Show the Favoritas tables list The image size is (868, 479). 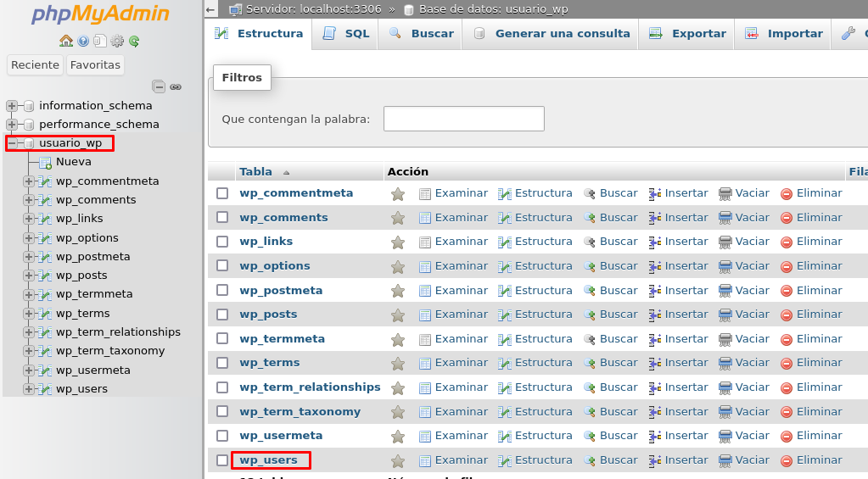[x=95, y=64]
